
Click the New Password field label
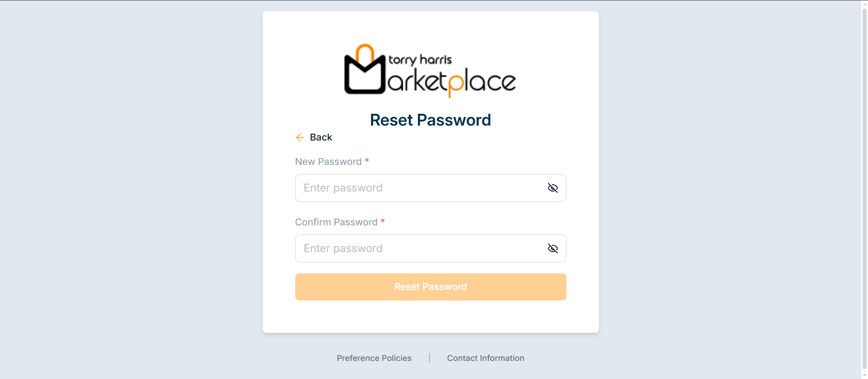coord(328,162)
